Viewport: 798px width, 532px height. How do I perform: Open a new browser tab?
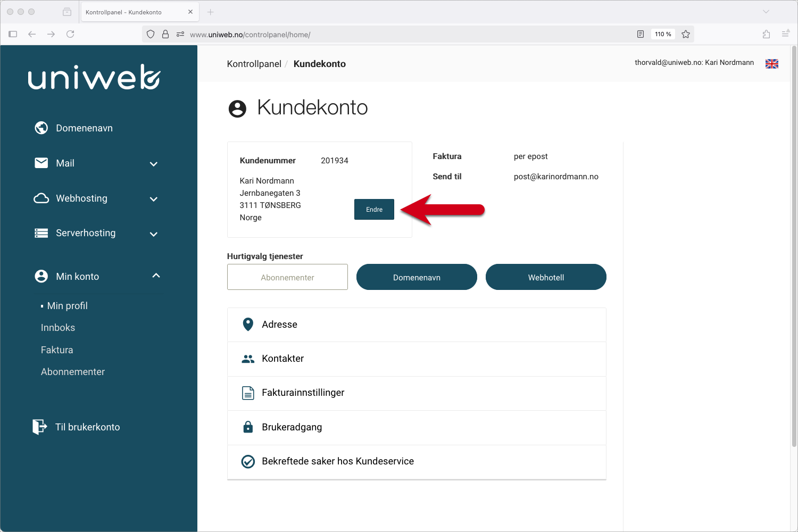click(211, 12)
